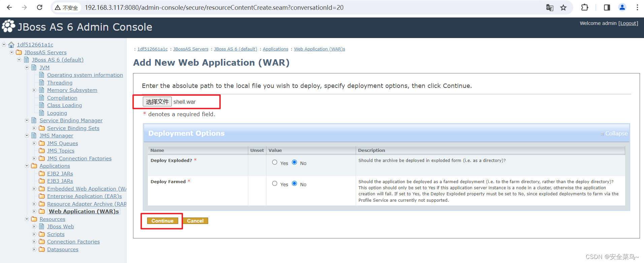Collapse the Service Binding Manager node
The width and height of the screenshot is (644, 263).
pyautogui.click(x=27, y=120)
